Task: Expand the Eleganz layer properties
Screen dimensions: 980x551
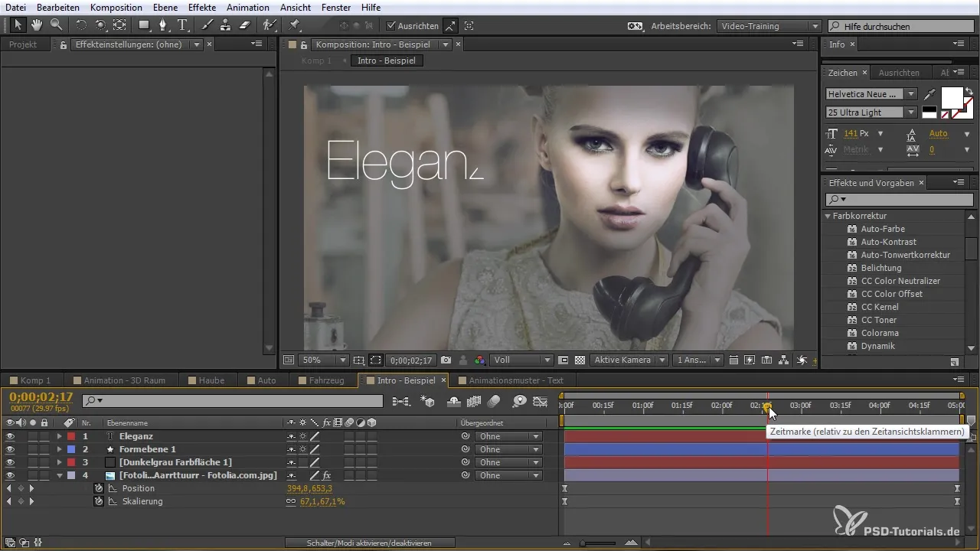Action: tap(59, 436)
